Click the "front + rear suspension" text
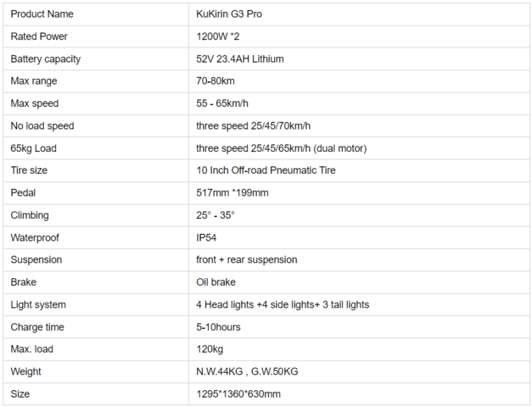Image resolution: width=532 pixels, height=407 pixels. click(x=247, y=259)
